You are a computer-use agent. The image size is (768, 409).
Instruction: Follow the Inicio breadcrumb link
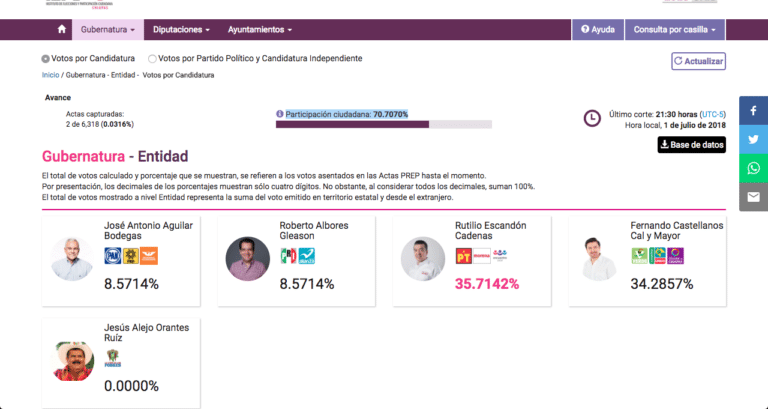(50, 75)
